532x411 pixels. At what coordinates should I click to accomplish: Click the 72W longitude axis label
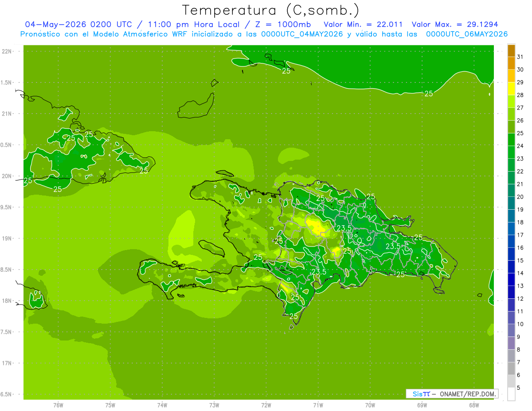coord(266,405)
